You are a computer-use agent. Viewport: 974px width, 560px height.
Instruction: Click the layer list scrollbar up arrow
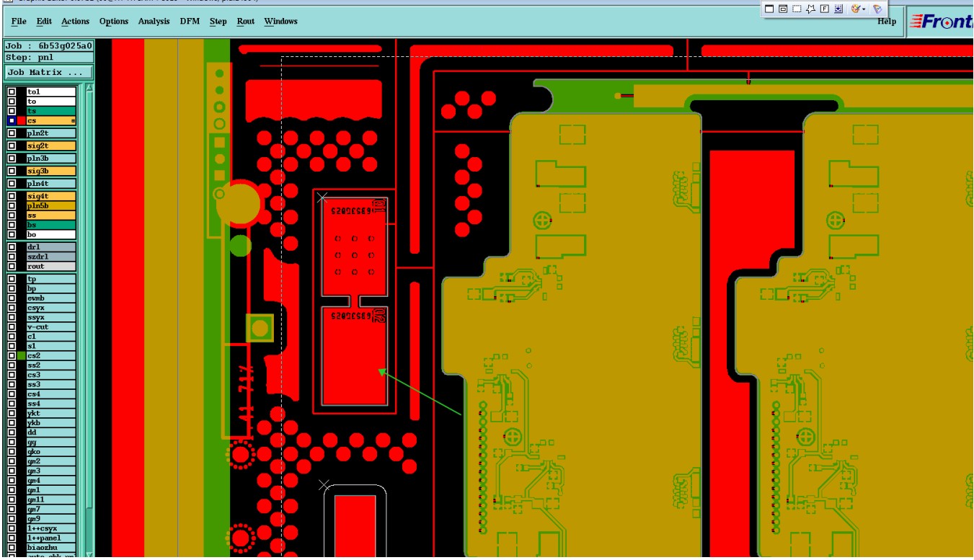[89, 88]
